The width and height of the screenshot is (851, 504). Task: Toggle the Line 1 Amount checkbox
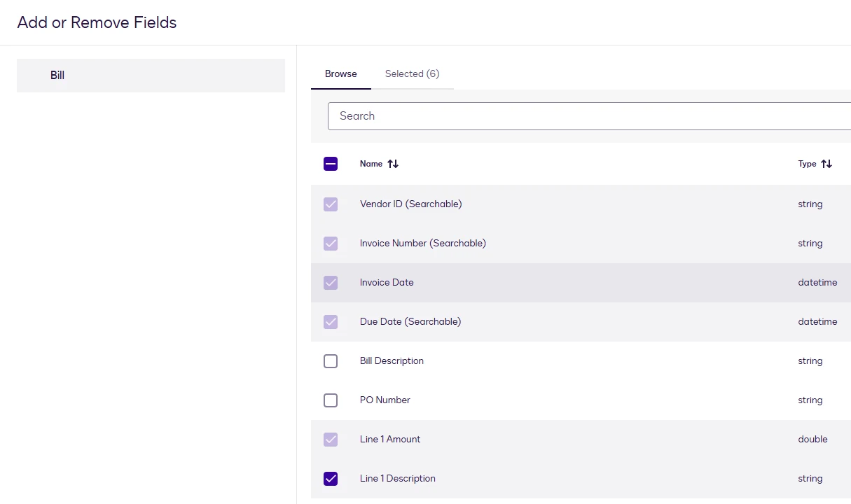tap(331, 440)
